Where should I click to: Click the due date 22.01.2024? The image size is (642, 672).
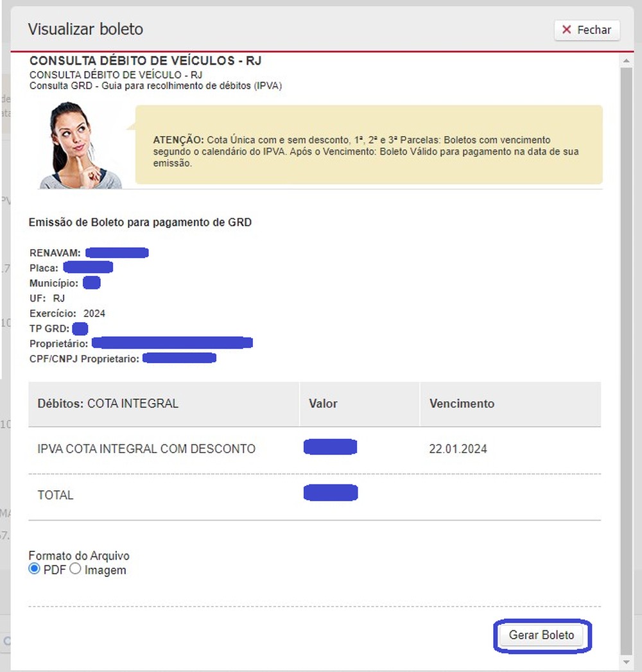coord(458,449)
